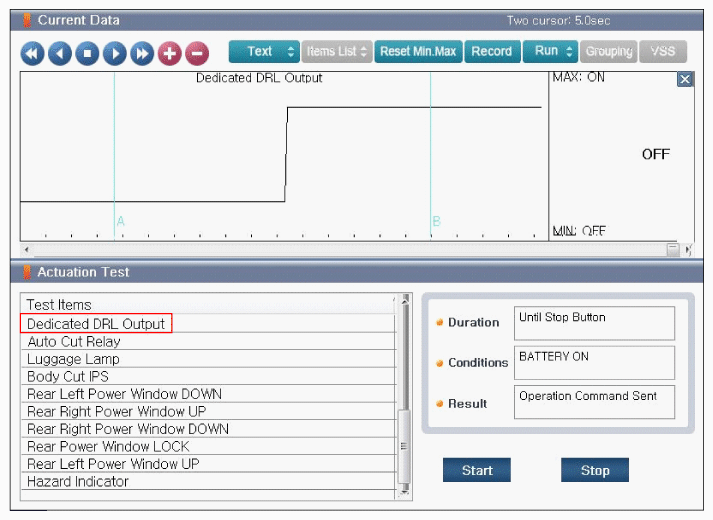The image size is (713, 520).
Task: Click the Current Data panel header icon
Action: pos(27,20)
